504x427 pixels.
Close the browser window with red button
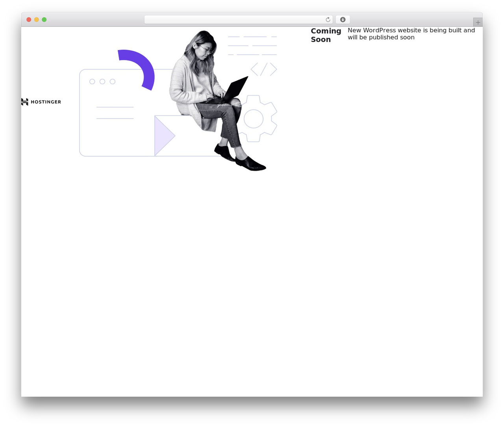tap(29, 20)
